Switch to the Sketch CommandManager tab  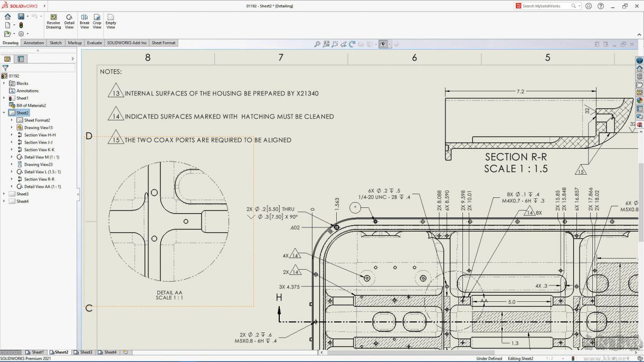(x=55, y=43)
